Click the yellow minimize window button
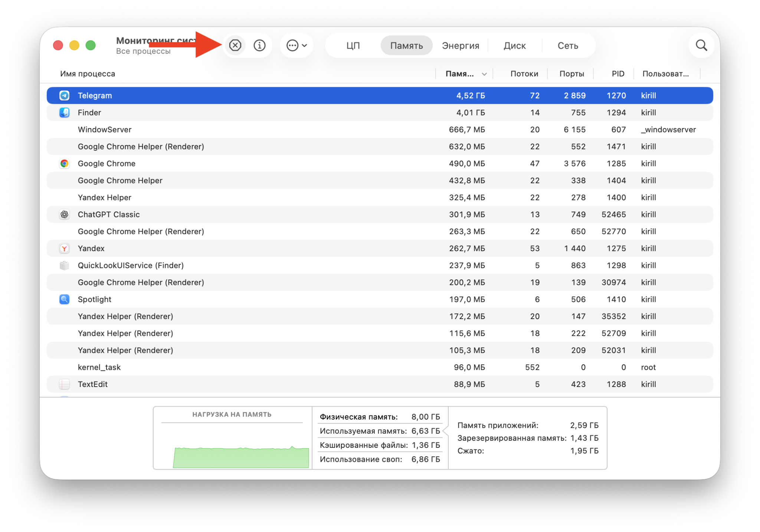Image resolution: width=760 pixels, height=532 pixels. click(x=74, y=45)
